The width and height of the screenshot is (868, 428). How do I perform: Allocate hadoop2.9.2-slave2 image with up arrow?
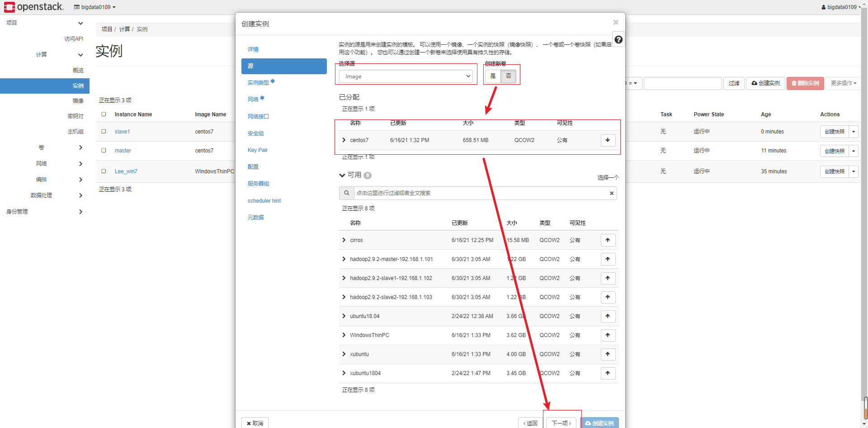coord(608,297)
